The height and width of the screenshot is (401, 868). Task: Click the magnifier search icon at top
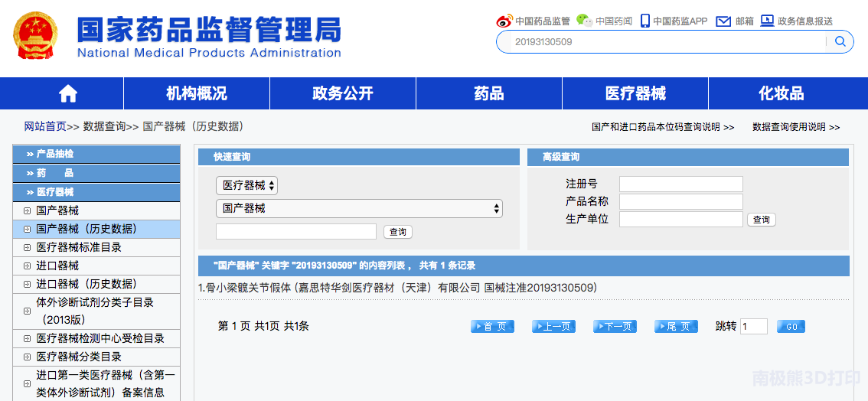pyautogui.click(x=840, y=41)
